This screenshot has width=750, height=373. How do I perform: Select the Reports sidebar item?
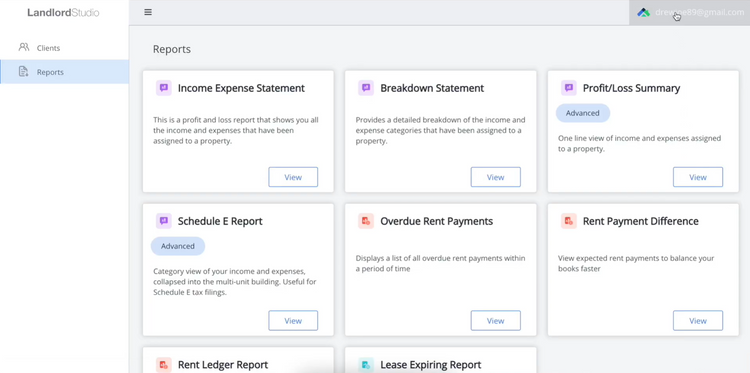pyautogui.click(x=65, y=72)
